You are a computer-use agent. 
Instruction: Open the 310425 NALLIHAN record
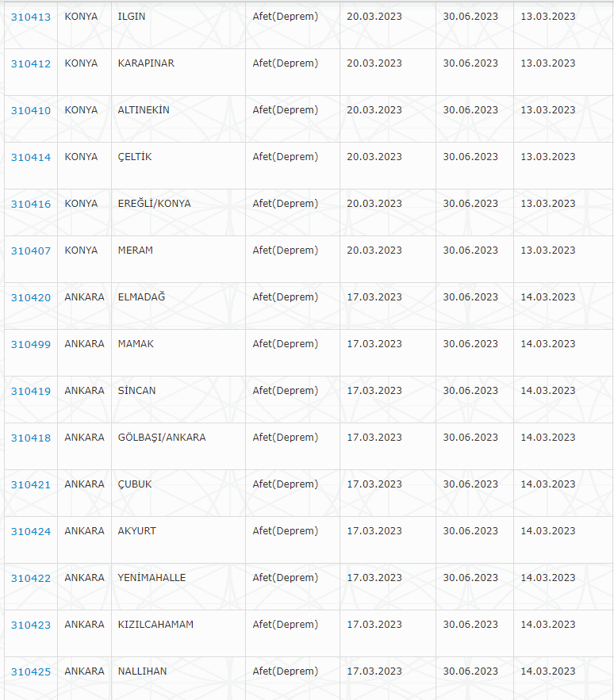(30, 671)
